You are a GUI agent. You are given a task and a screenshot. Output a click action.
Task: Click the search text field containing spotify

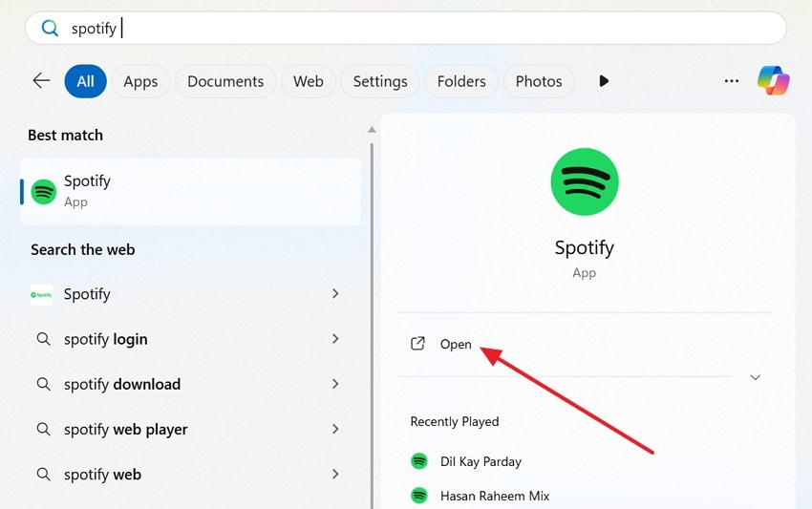pos(405,28)
